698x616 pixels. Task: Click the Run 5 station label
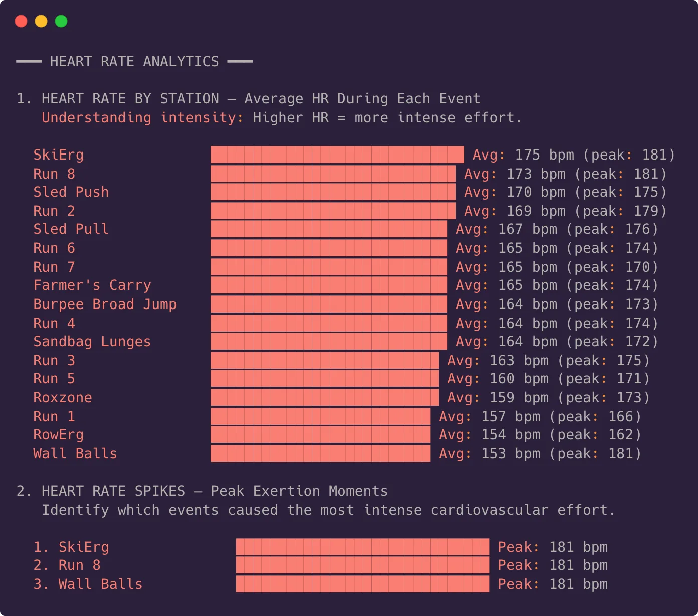tap(54, 379)
